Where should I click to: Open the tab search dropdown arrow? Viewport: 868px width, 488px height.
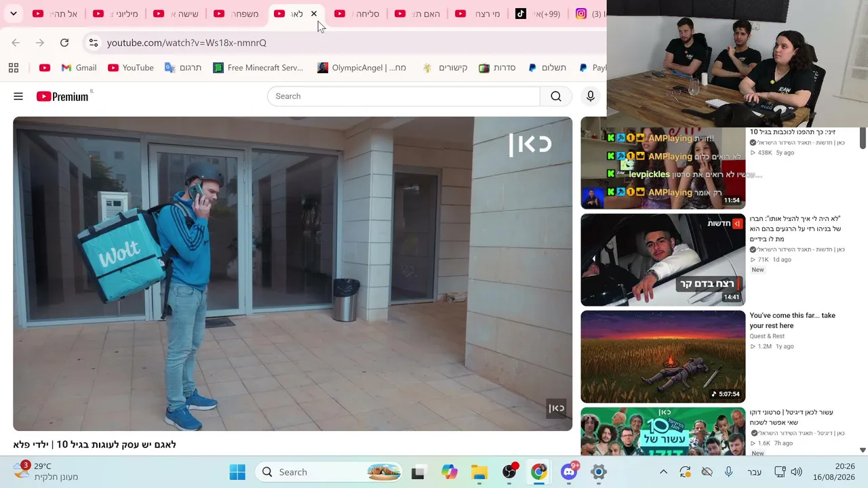tap(13, 14)
